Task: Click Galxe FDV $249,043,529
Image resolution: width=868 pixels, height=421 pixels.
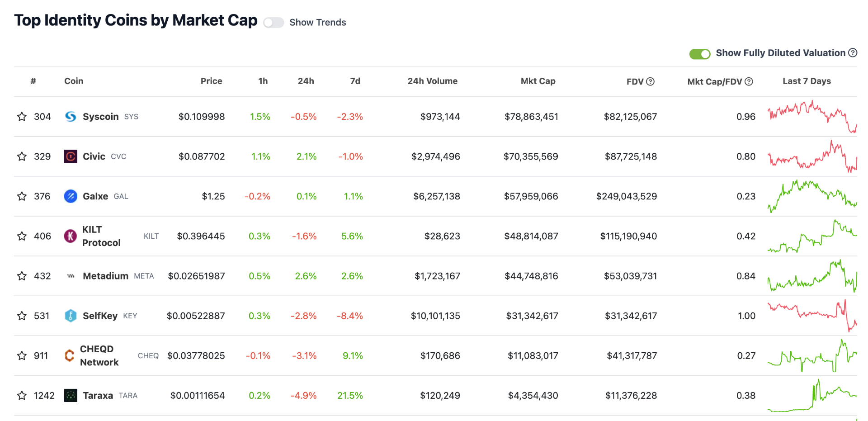Action: point(627,196)
